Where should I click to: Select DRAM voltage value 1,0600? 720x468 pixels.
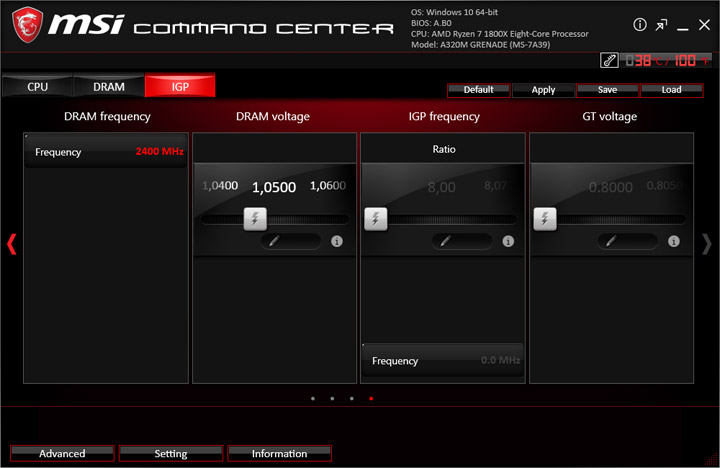[328, 186]
